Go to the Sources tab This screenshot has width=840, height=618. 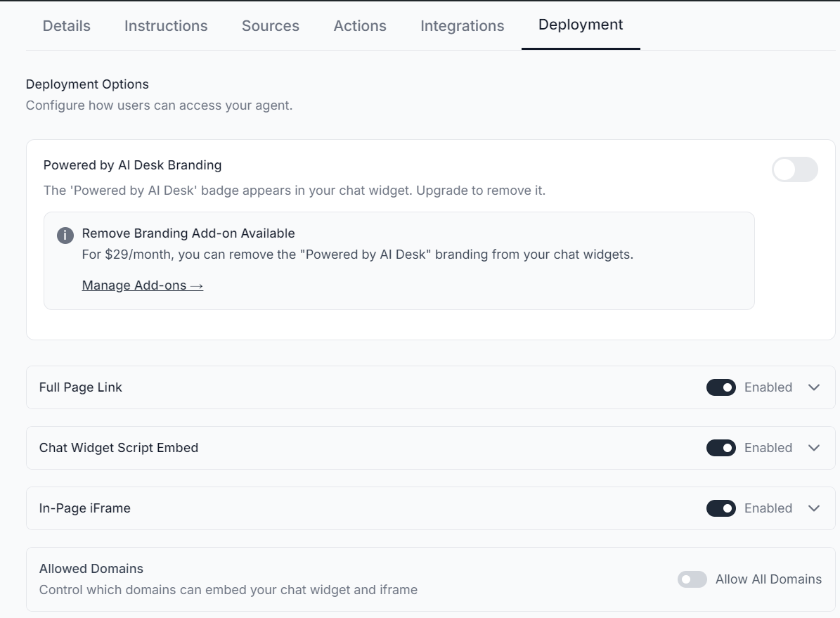click(x=270, y=25)
